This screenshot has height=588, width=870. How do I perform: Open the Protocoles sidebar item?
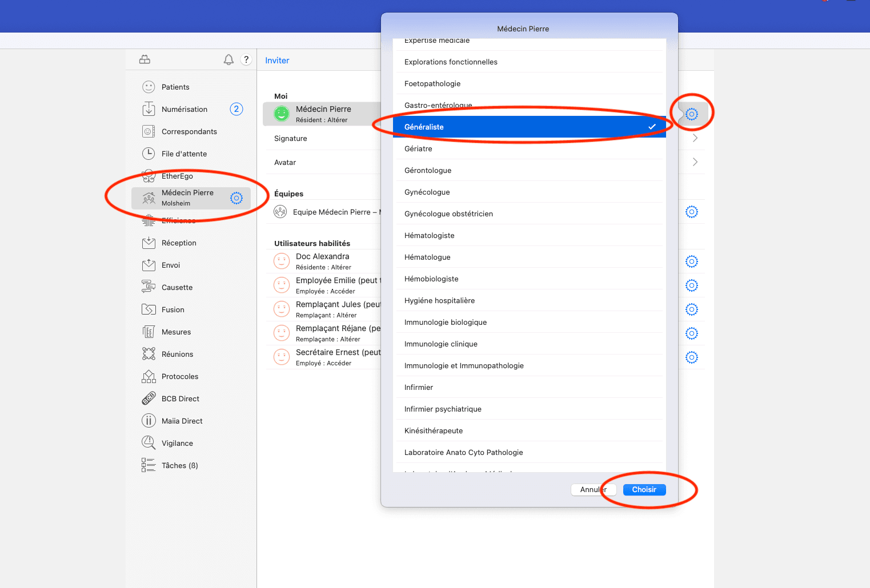pos(179,376)
